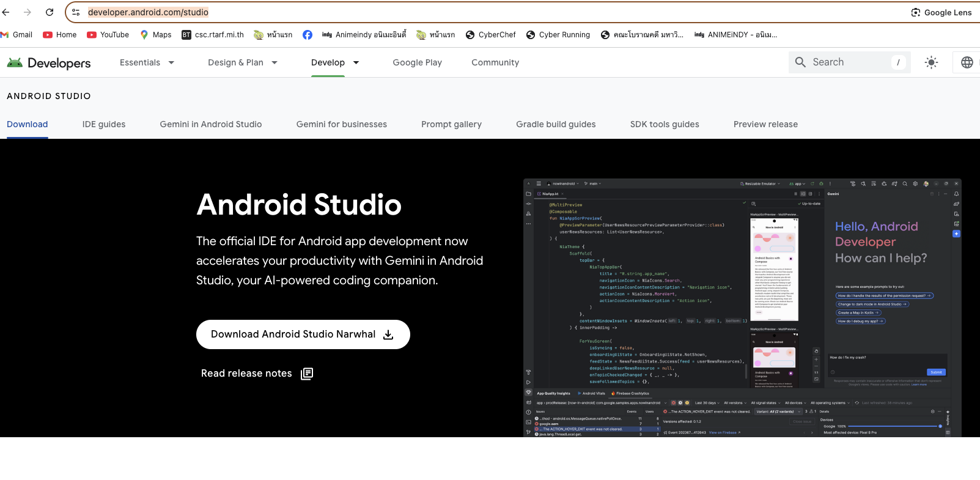Expand the Essentials dropdown menu
The width and height of the screenshot is (980, 480).
(x=147, y=62)
